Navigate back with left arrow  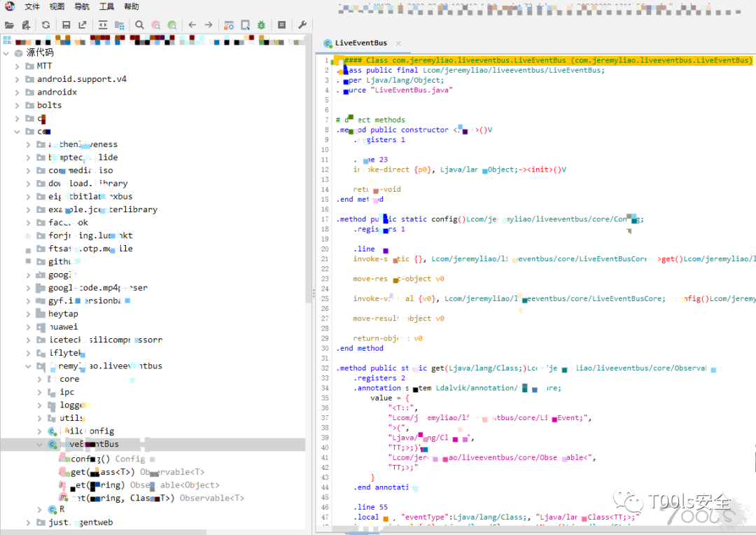(x=192, y=25)
